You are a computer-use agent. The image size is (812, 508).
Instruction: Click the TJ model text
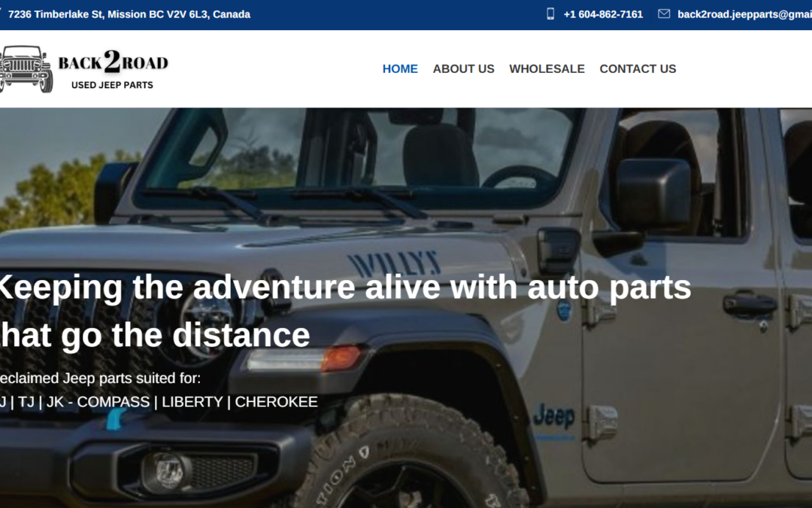[x=26, y=402]
